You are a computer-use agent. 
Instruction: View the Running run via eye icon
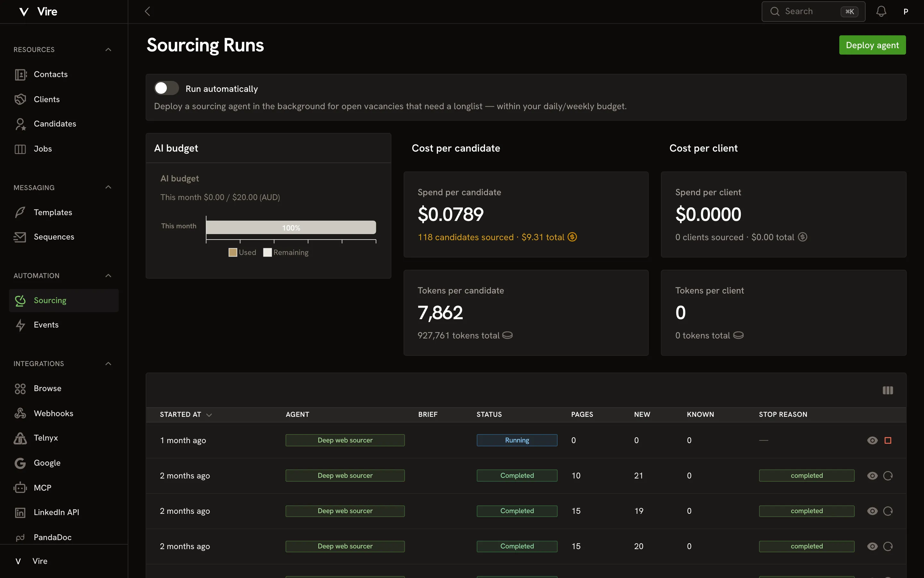[872, 440]
